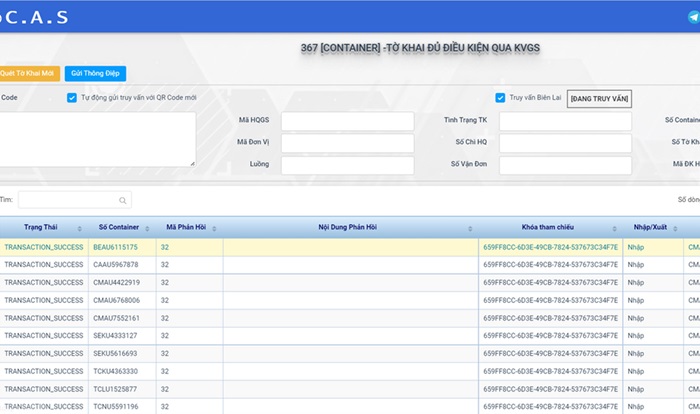This screenshot has height=414, width=700.
Task: Click the QR Code text area
Action: point(97,139)
